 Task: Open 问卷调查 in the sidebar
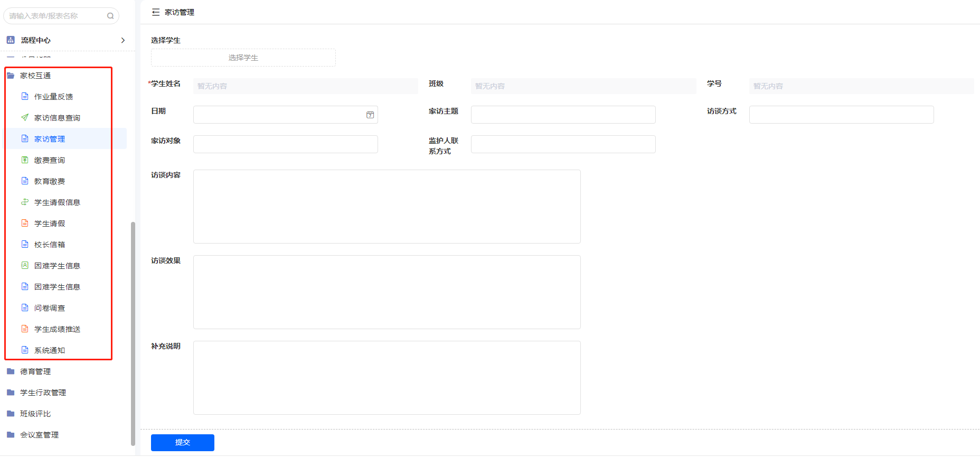50,308
